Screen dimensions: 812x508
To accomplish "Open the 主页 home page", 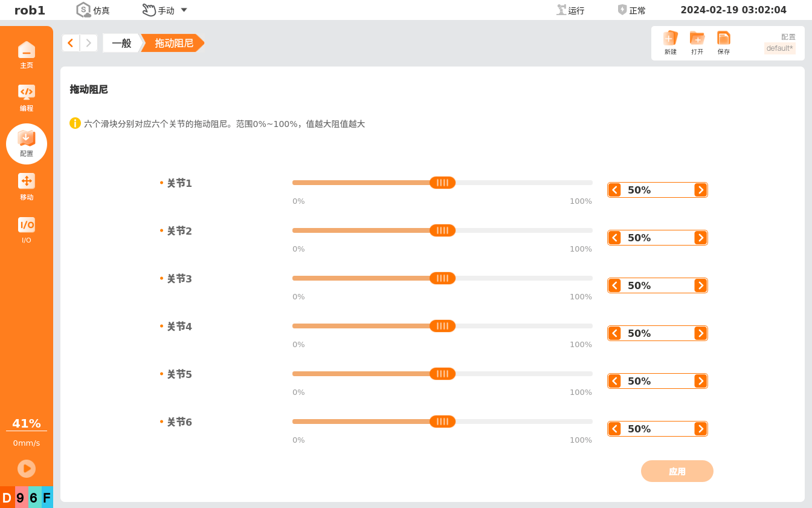I will tap(27, 55).
